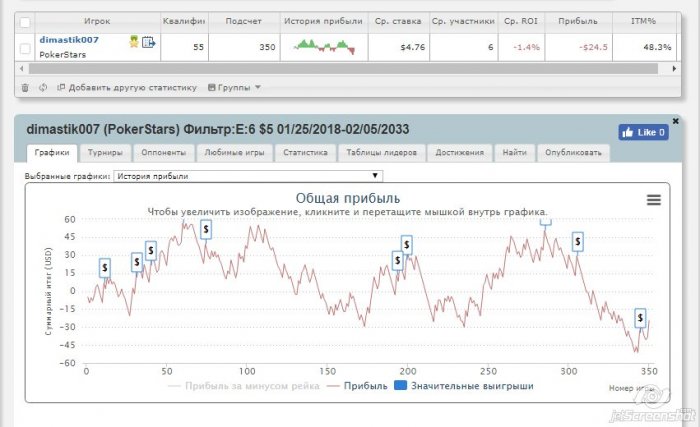Open the profit history sparkline thumbnail
This screenshot has width=700, height=427.
tap(324, 46)
